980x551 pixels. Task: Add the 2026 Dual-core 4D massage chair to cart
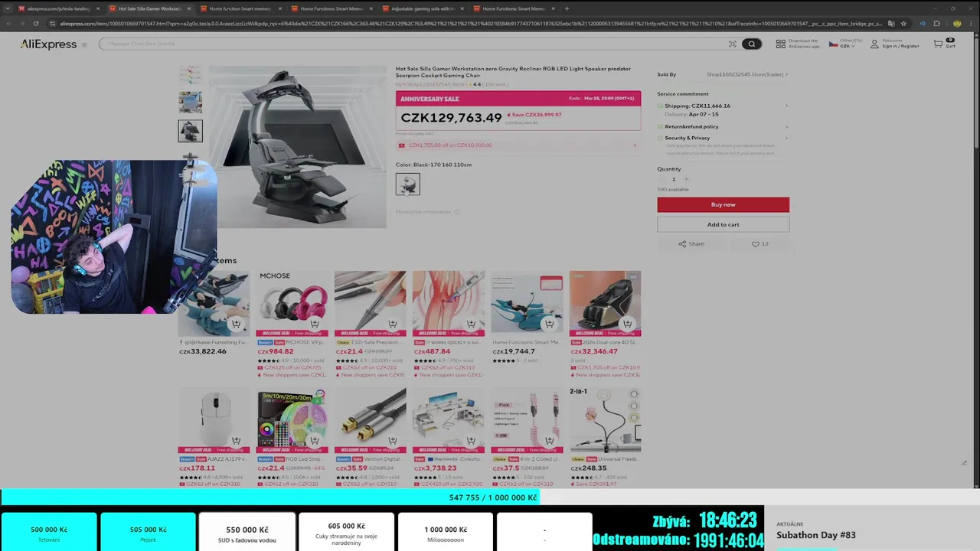click(x=627, y=324)
